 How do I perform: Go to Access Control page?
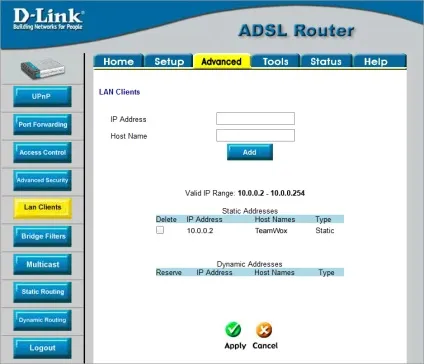pos(42,152)
